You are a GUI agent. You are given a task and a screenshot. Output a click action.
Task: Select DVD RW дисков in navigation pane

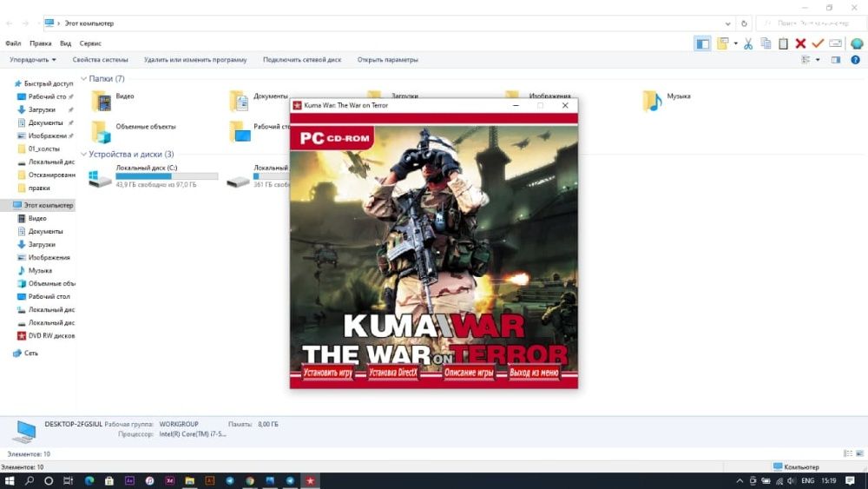(x=46, y=335)
